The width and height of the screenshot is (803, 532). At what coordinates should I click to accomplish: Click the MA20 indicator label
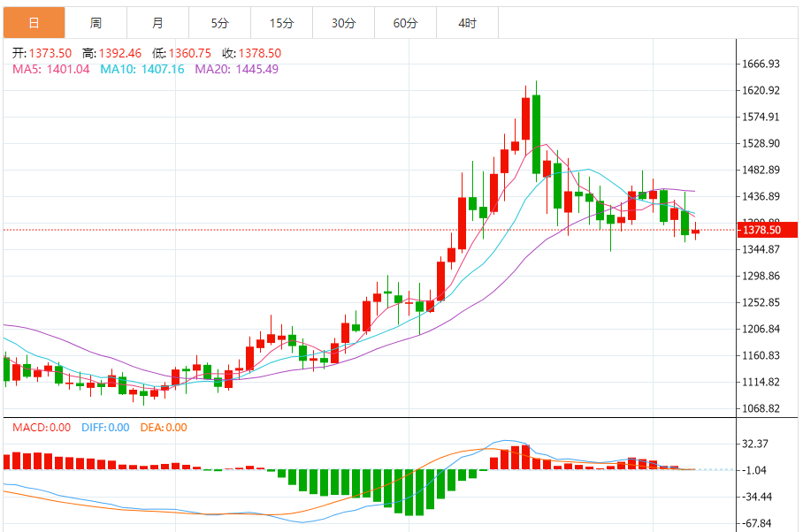236,69
